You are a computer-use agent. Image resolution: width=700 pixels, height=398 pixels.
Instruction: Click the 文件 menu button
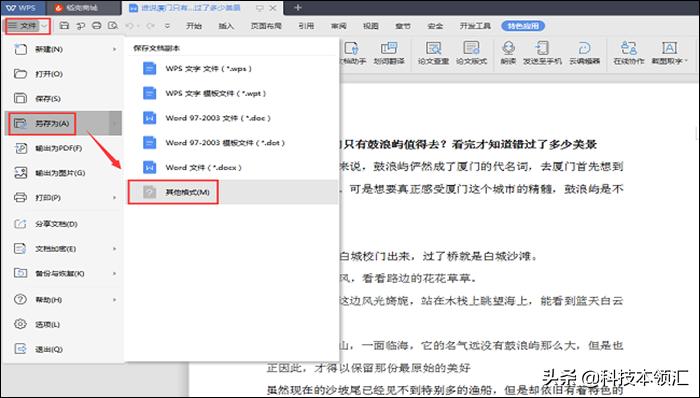click(x=28, y=26)
